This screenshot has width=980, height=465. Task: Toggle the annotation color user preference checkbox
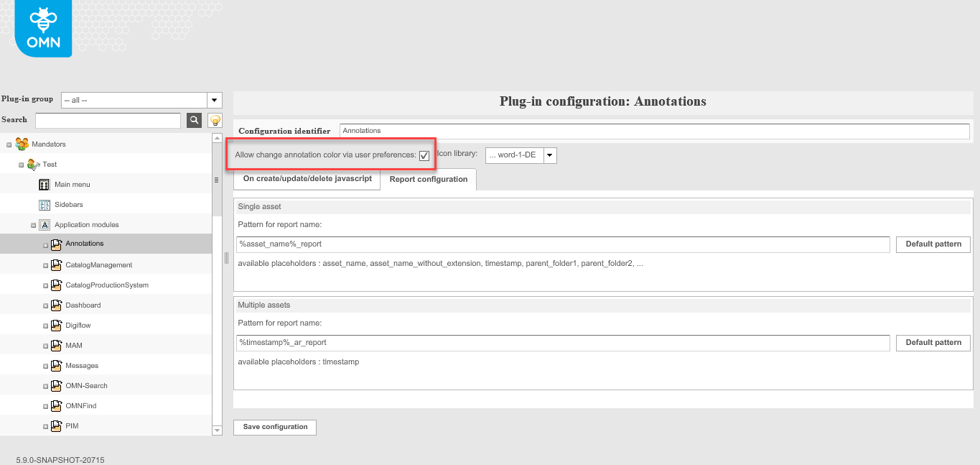426,155
